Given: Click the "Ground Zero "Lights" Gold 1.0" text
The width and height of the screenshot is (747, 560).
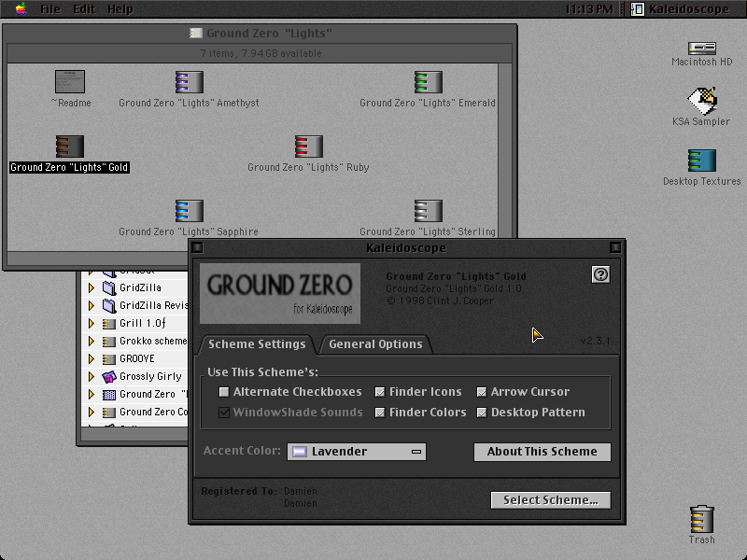Looking at the screenshot, I should pos(454,288).
